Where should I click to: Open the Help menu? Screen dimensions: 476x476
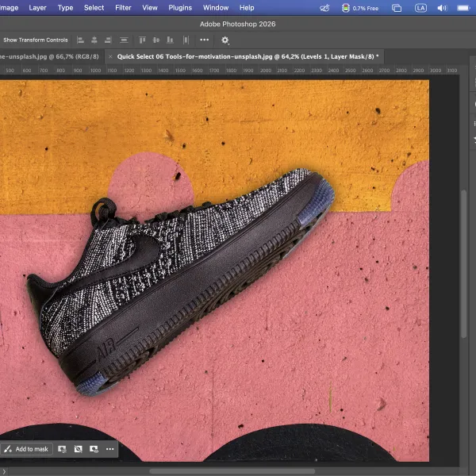(x=247, y=8)
